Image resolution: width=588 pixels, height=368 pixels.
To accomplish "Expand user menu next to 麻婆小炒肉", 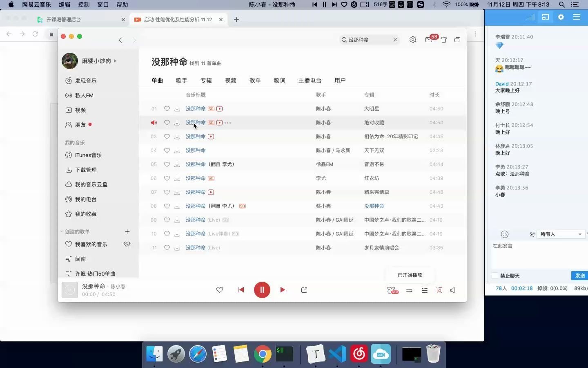I will (x=115, y=61).
